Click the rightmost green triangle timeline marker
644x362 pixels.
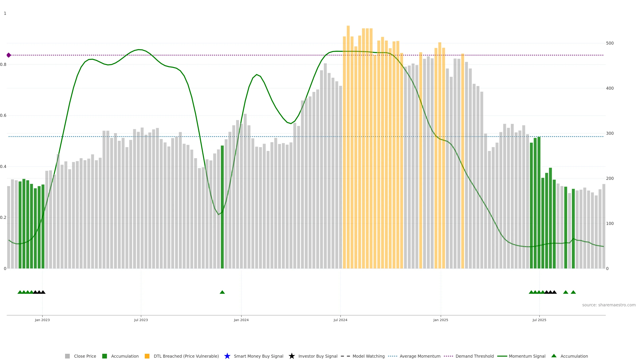(573, 292)
